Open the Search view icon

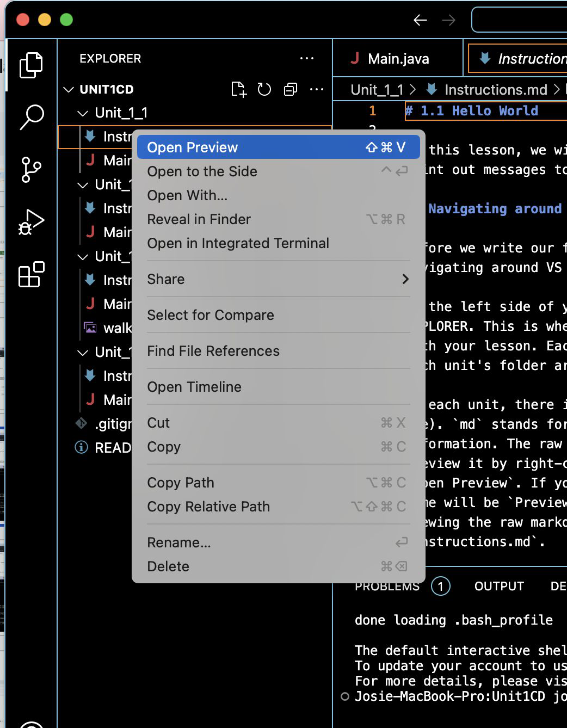[x=31, y=117]
